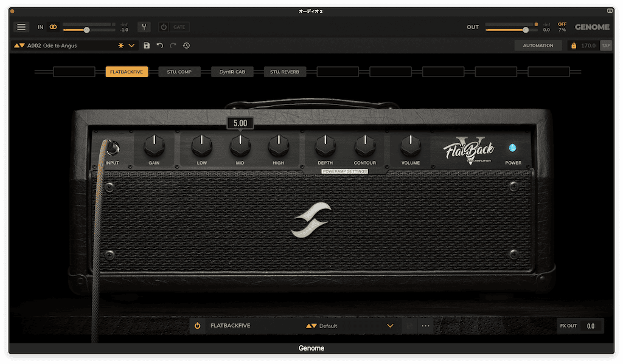623x364 pixels.
Task: Open the AUTOMATION panel
Action: [538, 46]
